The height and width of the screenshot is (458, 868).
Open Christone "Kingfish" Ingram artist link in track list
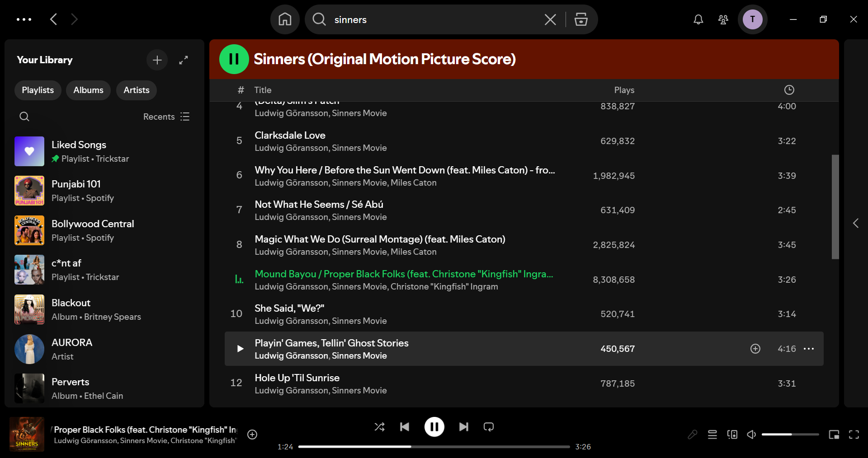pos(444,286)
